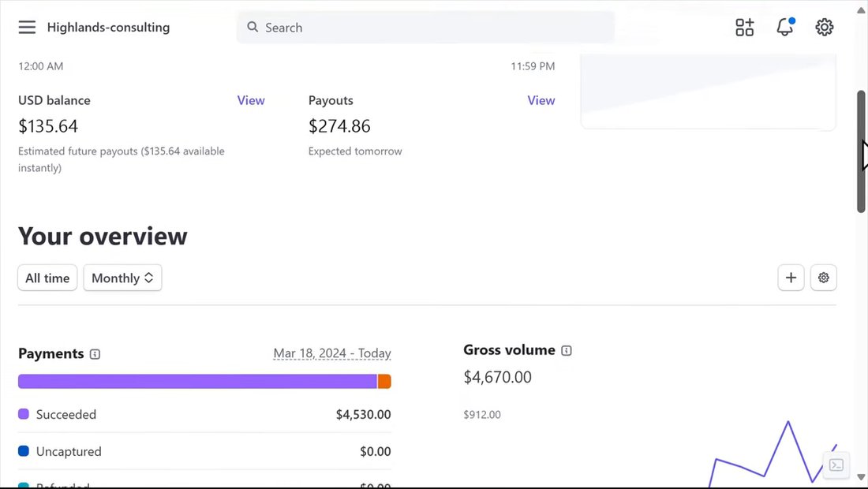Open the terminal shell icon
Screen dimensions: 868x489
836,465
